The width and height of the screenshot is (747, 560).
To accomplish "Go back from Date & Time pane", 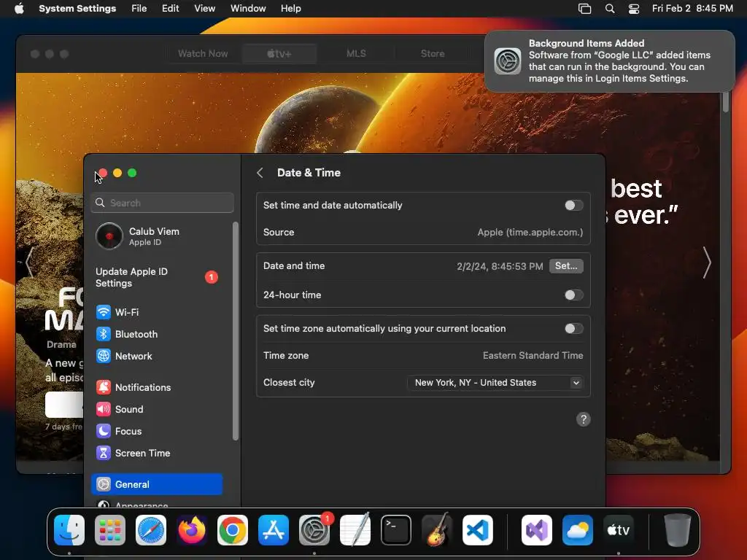I will (260, 173).
